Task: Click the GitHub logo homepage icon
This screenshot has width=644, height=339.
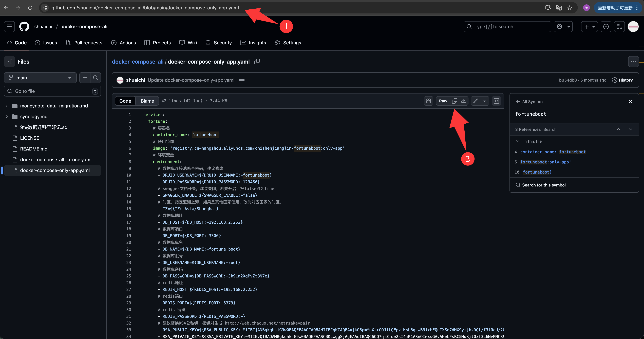Action: [x=24, y=27]
